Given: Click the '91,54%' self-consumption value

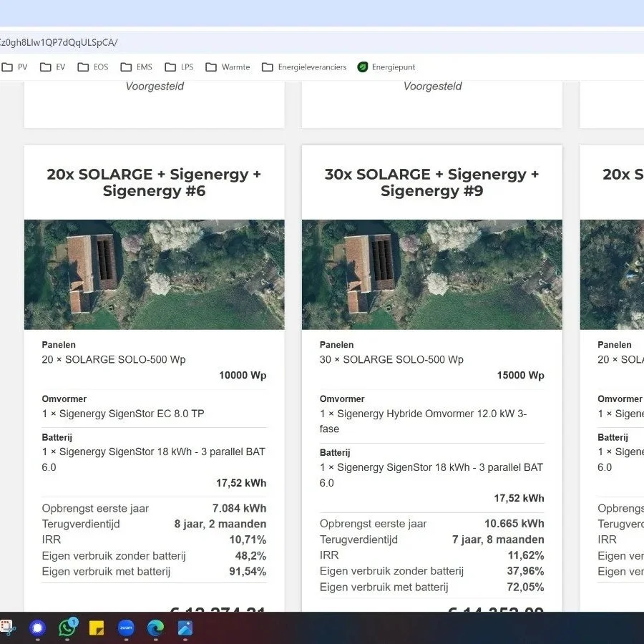Looking at the screenshot, I should coord(248,571).
